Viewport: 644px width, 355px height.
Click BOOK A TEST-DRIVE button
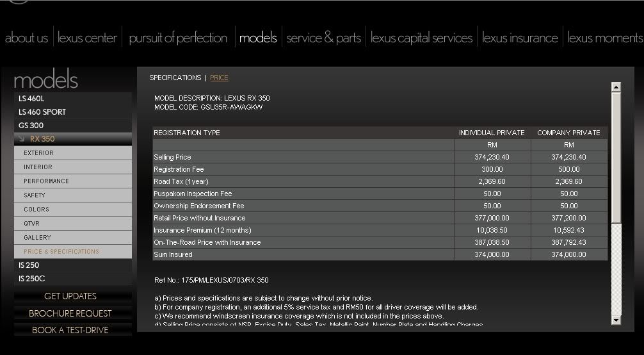(70, 330)
